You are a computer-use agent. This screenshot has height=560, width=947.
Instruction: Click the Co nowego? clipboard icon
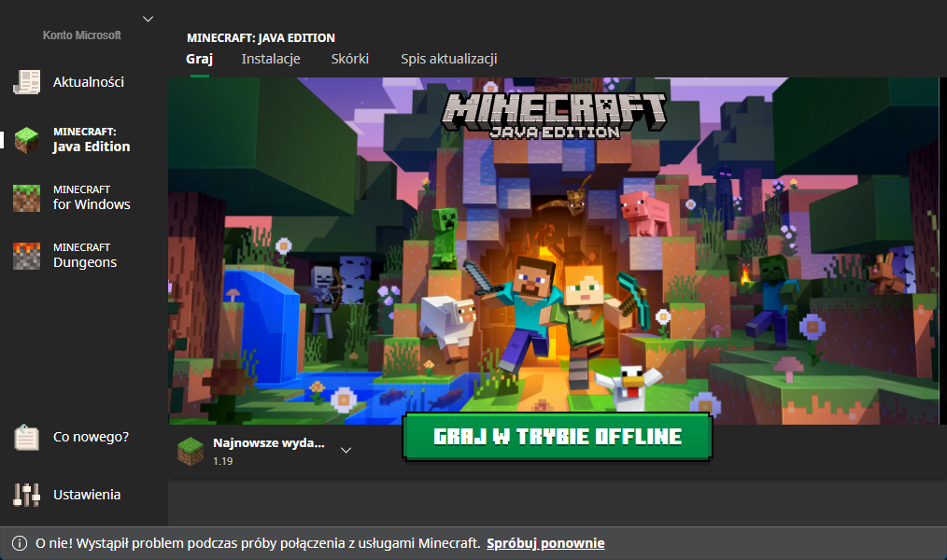tap(27, 437)
